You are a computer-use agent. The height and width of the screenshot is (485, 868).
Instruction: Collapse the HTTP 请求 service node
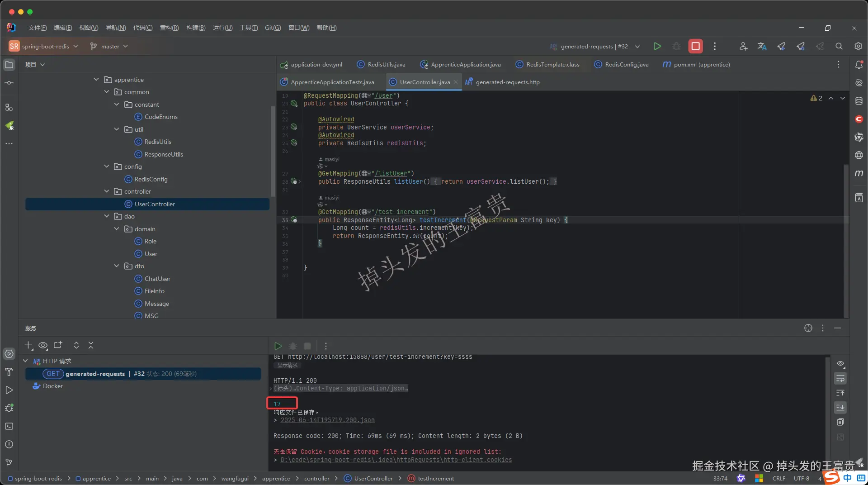[x=25, y=361]
